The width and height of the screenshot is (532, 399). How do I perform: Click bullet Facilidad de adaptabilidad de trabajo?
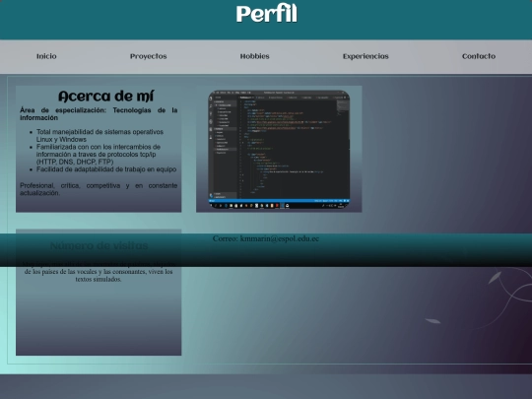pos(106,169)
